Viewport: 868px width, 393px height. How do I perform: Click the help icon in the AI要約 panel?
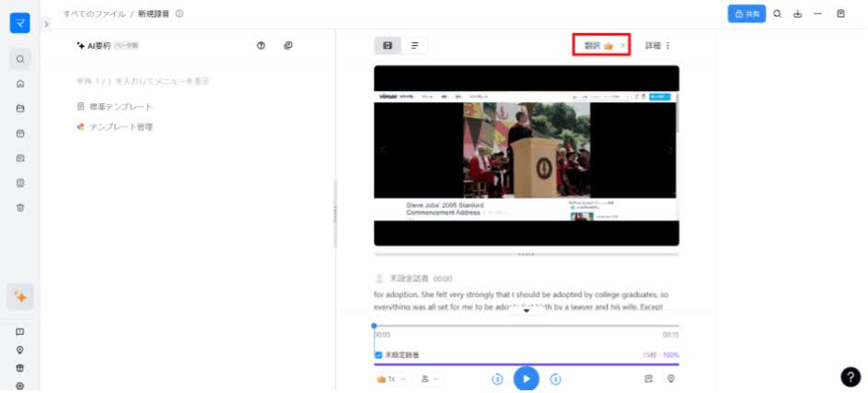[x=261, y=45]
